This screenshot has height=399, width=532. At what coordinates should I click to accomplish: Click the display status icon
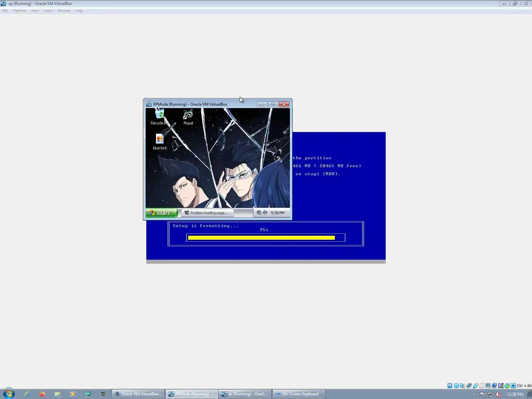coord(488,386)
